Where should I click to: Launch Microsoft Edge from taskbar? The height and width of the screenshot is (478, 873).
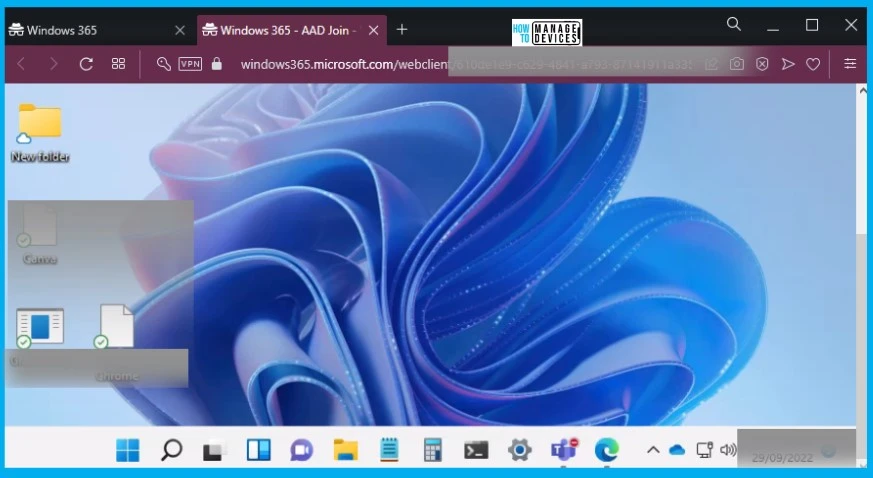[x=607, y=450]
